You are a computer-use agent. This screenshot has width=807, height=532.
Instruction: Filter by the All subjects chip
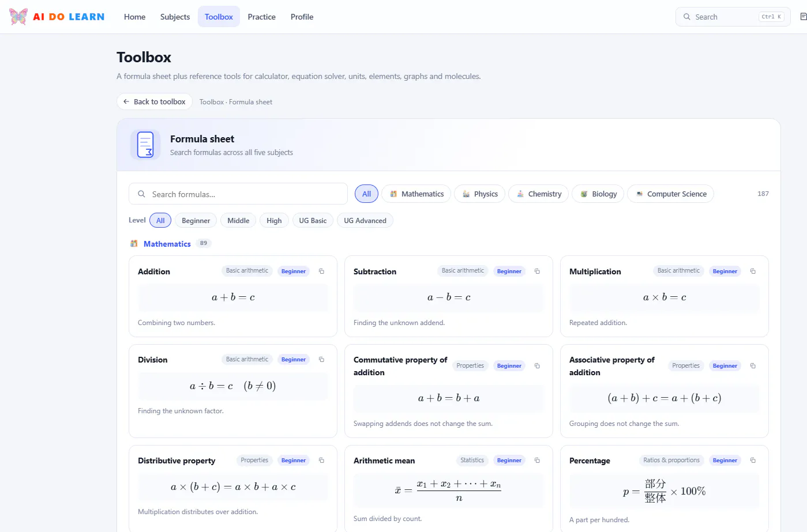[x=366, y=194]
